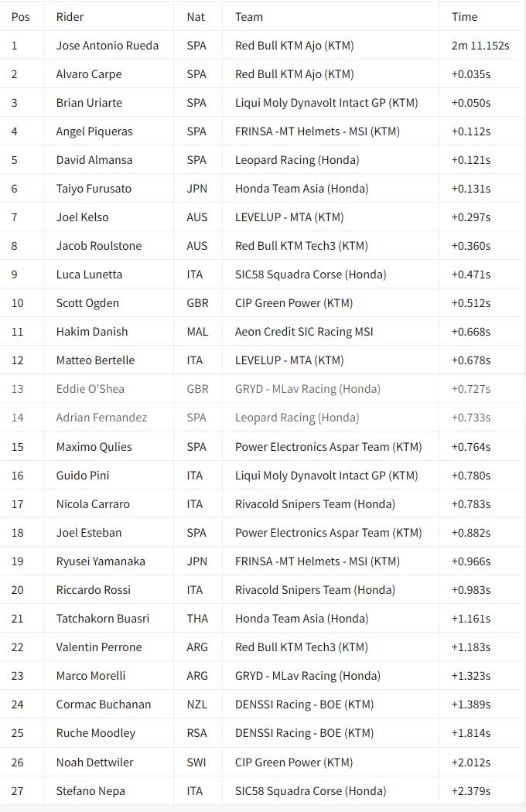Click Honda Team Asia for Furusato

302,189
